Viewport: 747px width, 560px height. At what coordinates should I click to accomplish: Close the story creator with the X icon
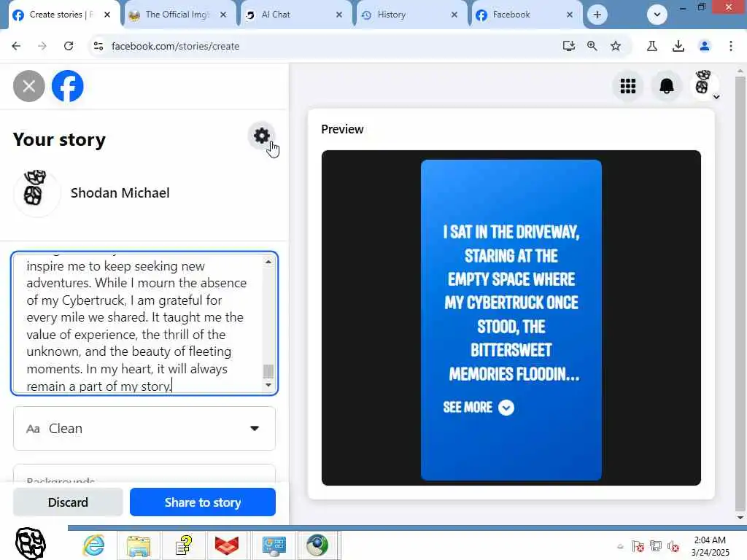click(28, 86)
